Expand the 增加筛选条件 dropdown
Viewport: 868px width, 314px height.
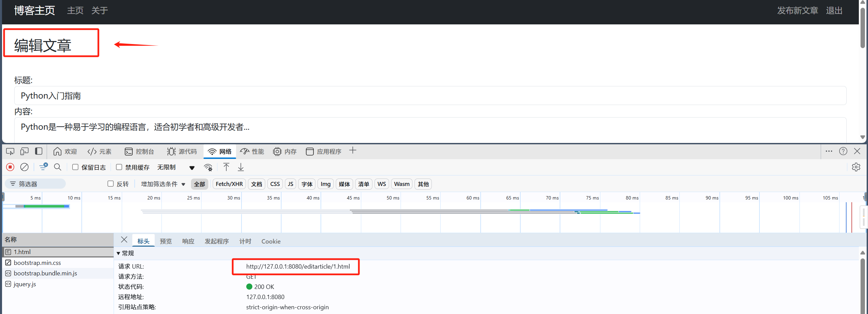pyautogui.click(x=163, y=184)
